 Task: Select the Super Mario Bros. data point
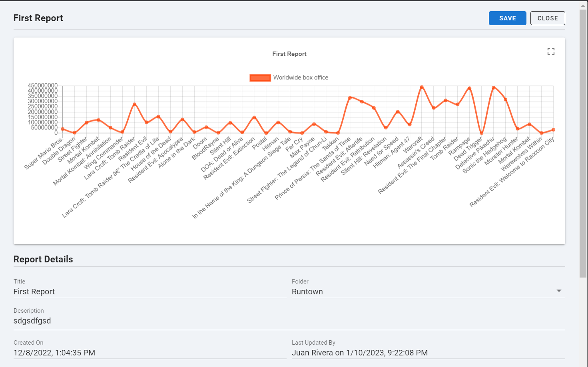pyautogui.click(x=63, y=129)
